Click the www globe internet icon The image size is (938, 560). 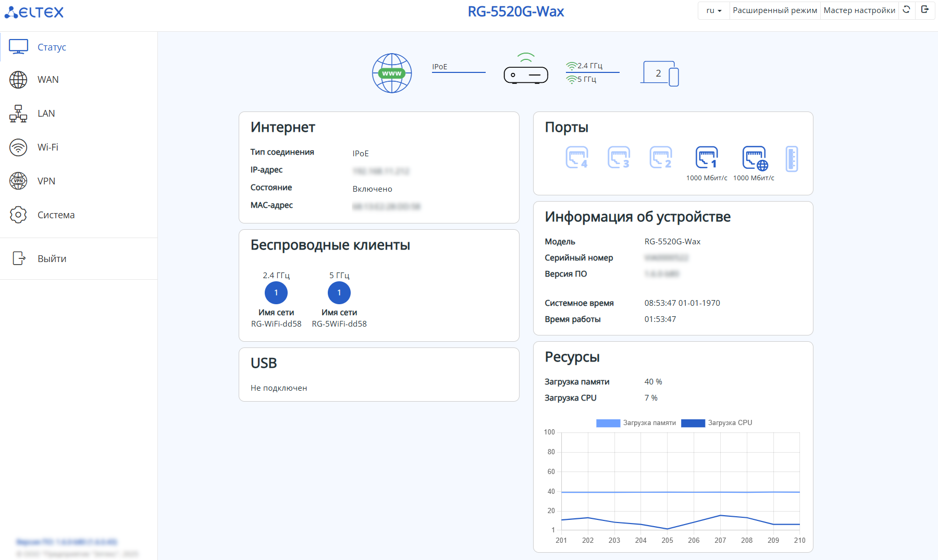click(392, 73)
